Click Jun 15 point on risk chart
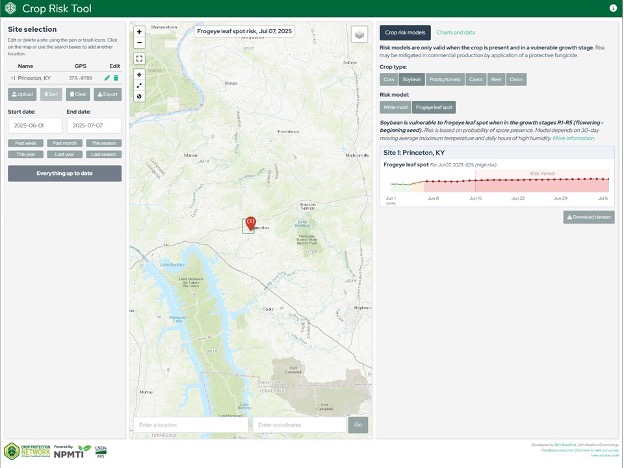The height and width of the screenshot is (468, 624). (475, 181)
